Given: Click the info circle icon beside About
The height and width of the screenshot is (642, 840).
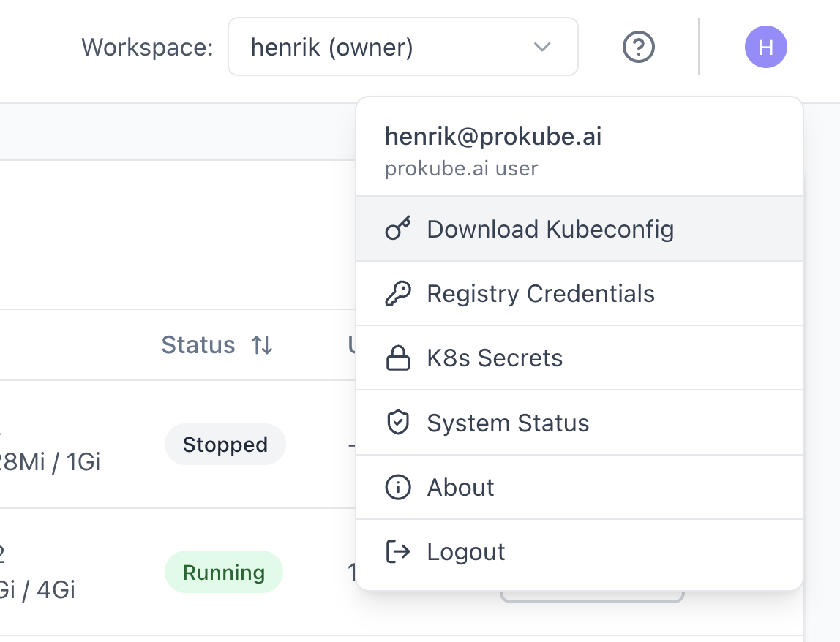Looking at the screenshot, I should point(398,487).
